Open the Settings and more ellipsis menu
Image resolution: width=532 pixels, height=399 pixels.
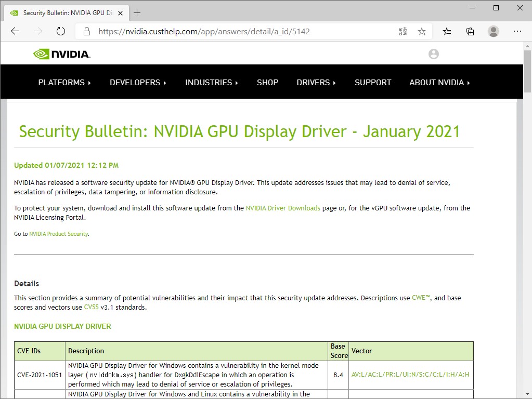[x=517, y=31]
